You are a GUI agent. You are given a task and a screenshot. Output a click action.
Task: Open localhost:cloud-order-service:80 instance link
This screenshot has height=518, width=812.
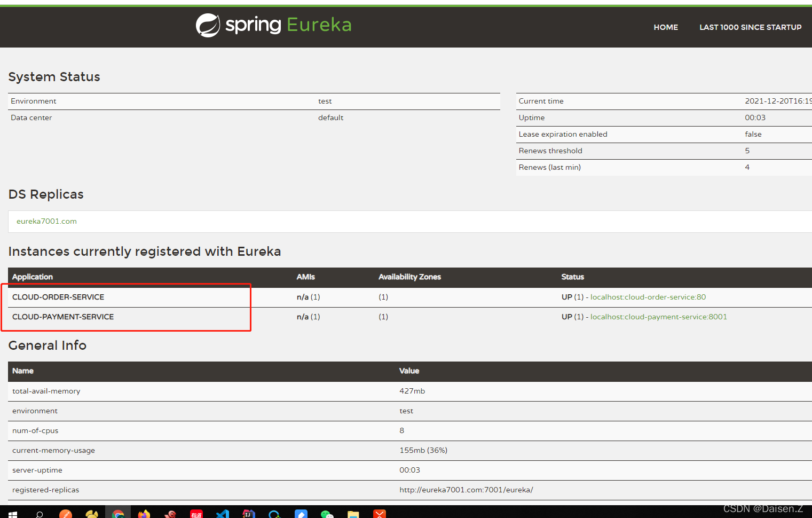point(648,297)
